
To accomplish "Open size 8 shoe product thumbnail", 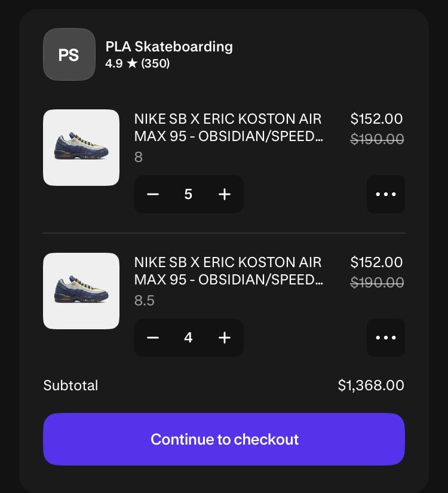I will click(81, 148).
